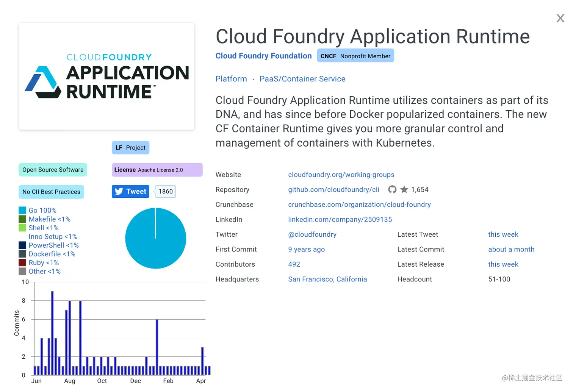Click the star icon beside 1,654
The width and height of the screenshot is (573, 392).
pyautogui.click(x=404, y=189)
